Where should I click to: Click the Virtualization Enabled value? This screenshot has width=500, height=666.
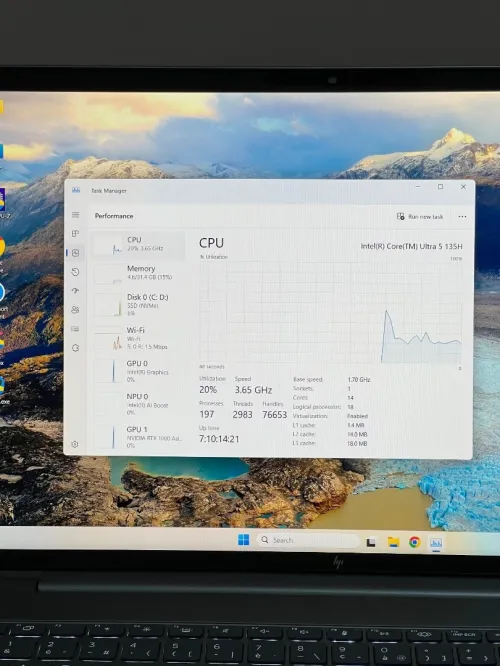point(357,416)
